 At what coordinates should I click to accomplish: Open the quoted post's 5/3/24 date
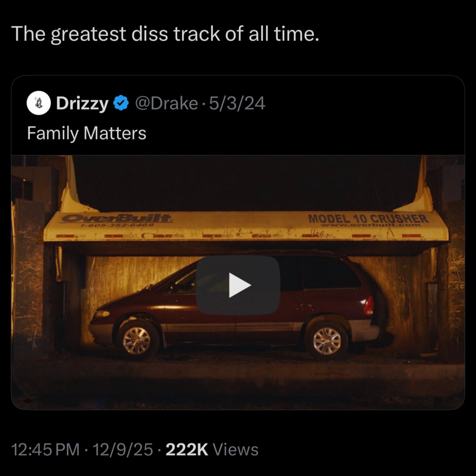pyautogui.click(x=237, y=104)
